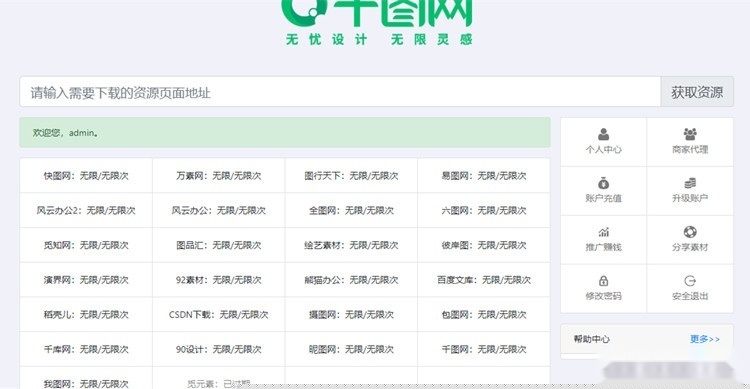The height and width of the screenshot is (389, 750).
Task: Select the 快图网：无限/无限次 cell
Action: [x=86, y=176]
